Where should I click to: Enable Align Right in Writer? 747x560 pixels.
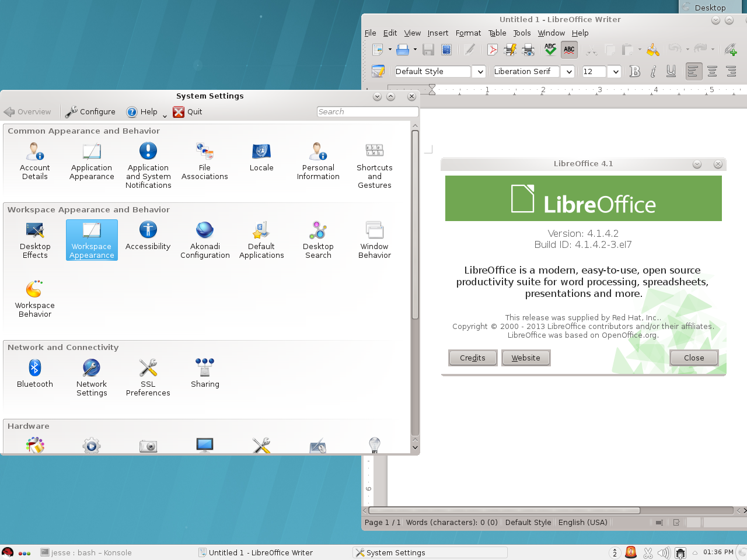click(x=731, y=71)
